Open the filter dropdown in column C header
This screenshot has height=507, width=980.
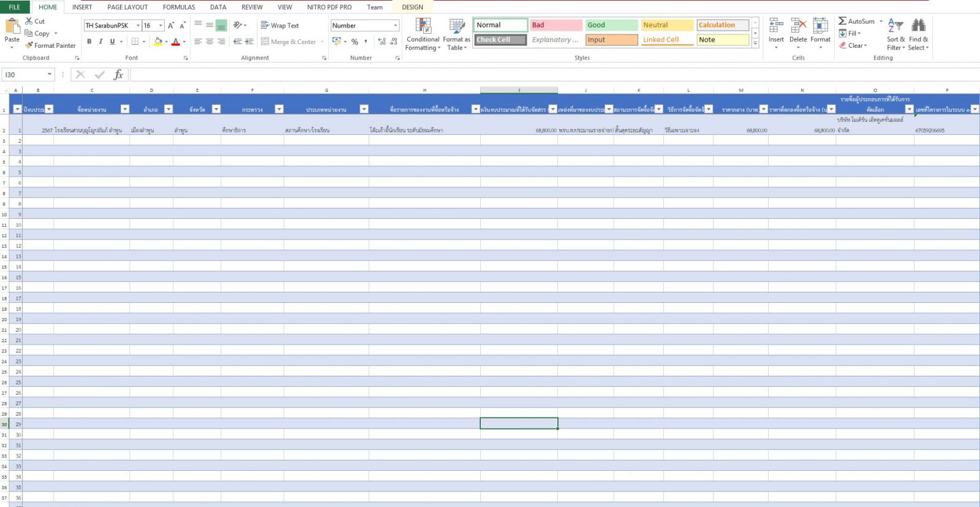(x=125, y=109)
